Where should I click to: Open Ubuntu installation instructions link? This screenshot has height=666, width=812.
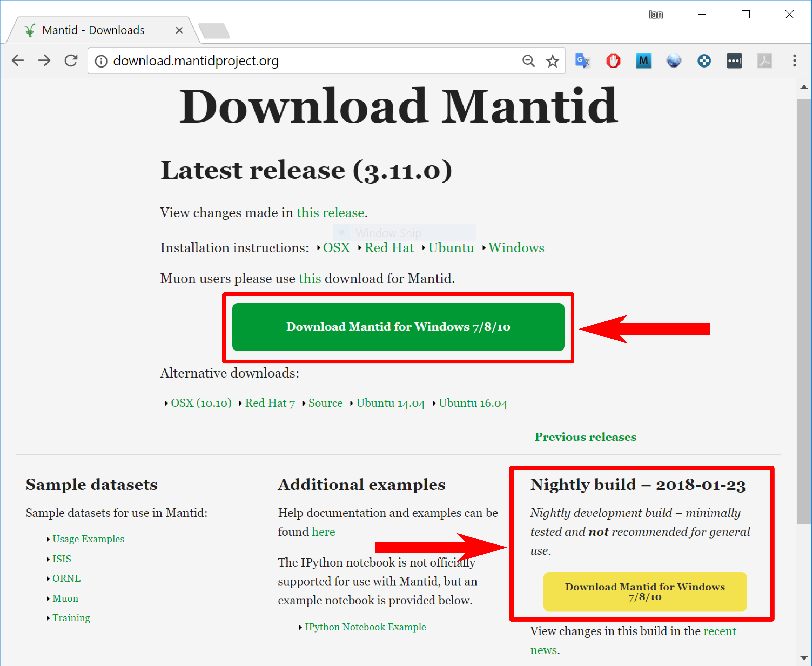coord(451,248)
